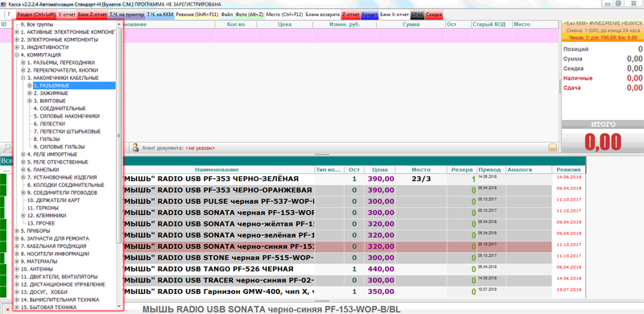Click the ellipsis button right of agent field
Image resolution: width=644 pixels, height=314 pixels.
[552, 147]
